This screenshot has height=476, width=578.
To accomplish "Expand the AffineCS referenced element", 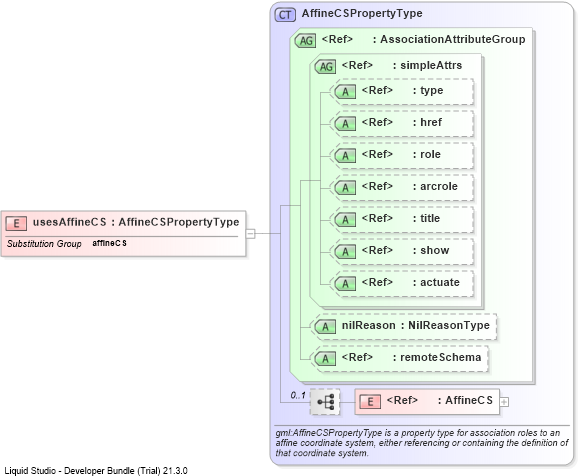I will pyautogui.click(x=504, y=402).
